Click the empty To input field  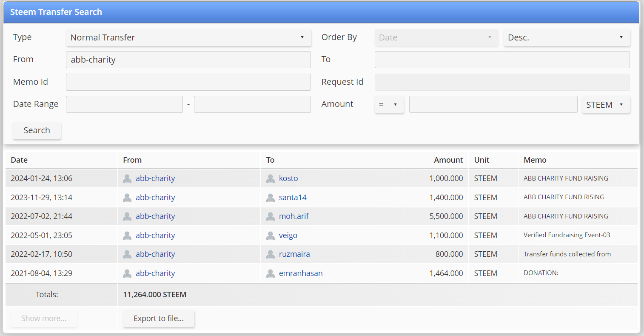pos(502,60)
